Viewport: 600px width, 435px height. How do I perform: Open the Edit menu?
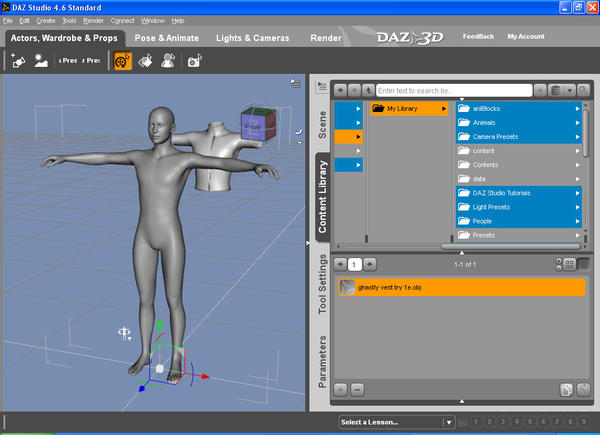(x=24, y=21)
